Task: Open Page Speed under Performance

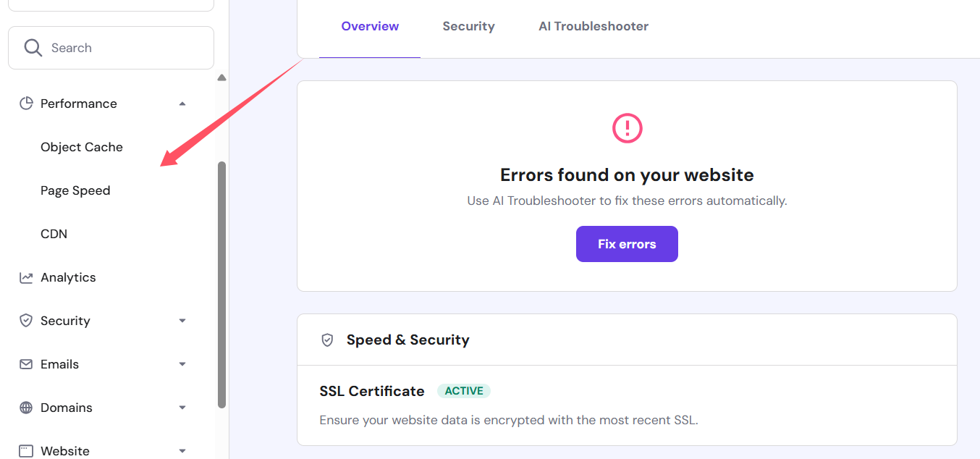Action: click(75, 190)
